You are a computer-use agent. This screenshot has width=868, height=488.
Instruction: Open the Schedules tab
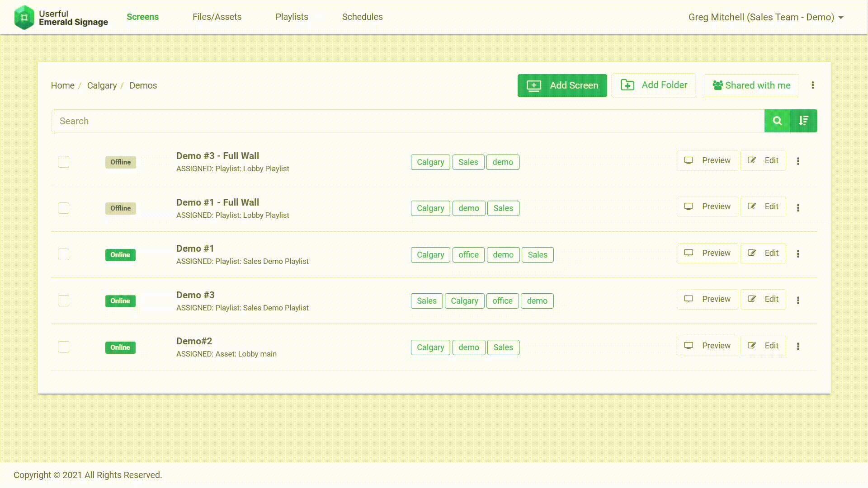click(362, 17)
